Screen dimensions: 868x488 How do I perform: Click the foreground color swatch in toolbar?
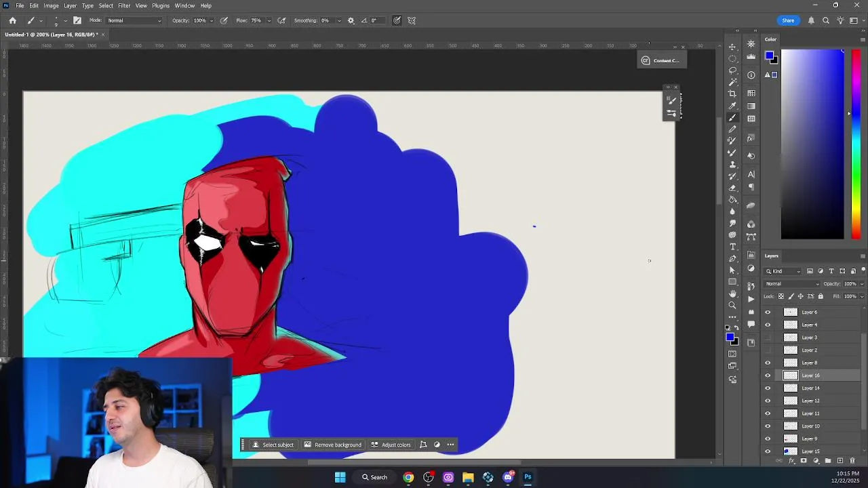pyautogui.click(x=730, y=337)
